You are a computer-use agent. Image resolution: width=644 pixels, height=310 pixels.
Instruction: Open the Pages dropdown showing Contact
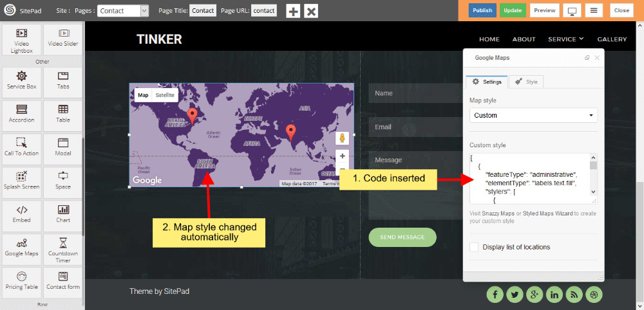coord(125,11)
